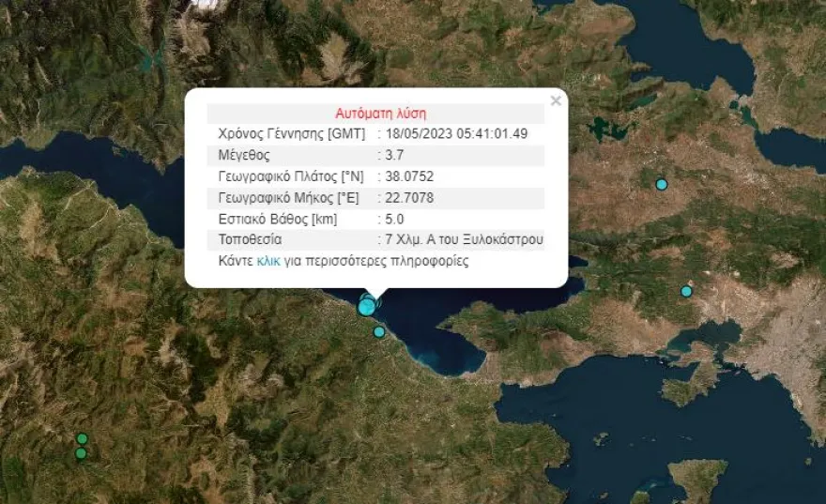Select the small cyan marker southeast of the epicenter
Image resolution: width=826 pixels, height=504 pixels.
pos(379,331)
